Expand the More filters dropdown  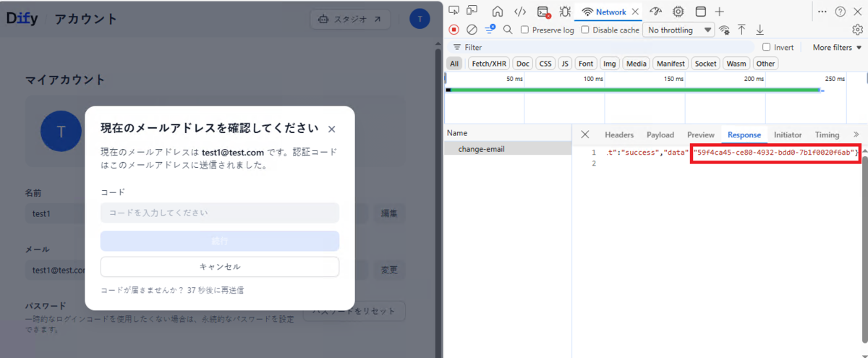tap(838, 47)
